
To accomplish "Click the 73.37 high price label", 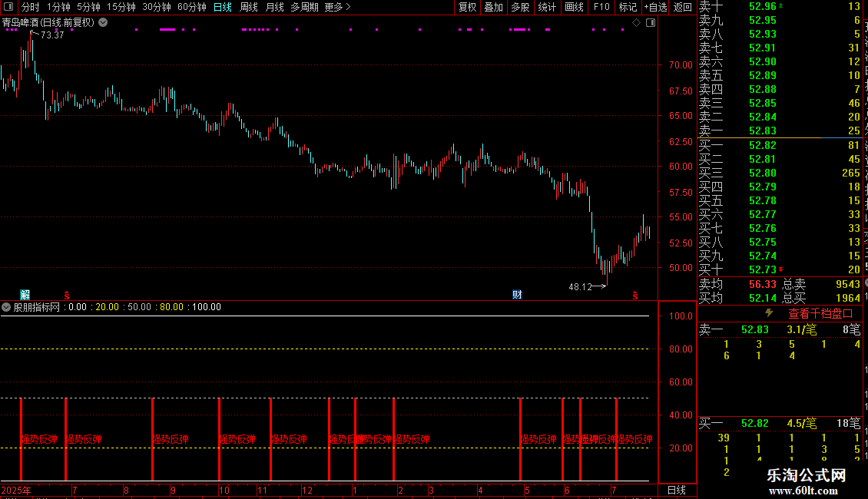I will tap(52, 35).
